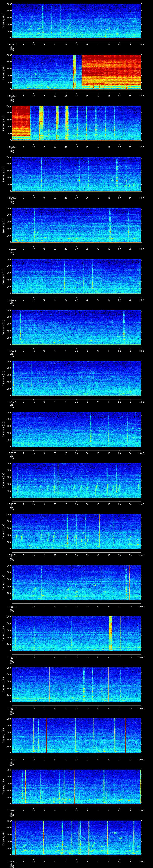The height and width of the screenshot is (868, 153).
Task: Select the spectrogram panel starting at 13:10:00
Action: (x=77, y=481)
